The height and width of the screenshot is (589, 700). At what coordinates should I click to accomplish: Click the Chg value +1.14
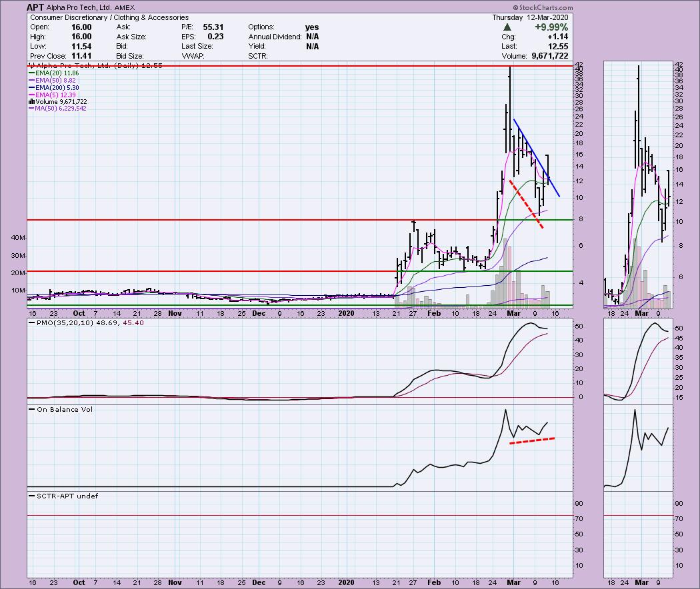(x=558, y=37)
